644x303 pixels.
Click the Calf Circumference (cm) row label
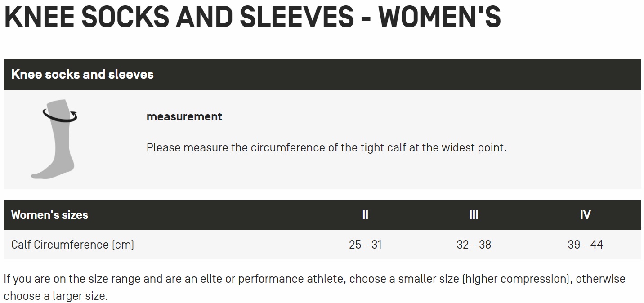coord(72,245)
